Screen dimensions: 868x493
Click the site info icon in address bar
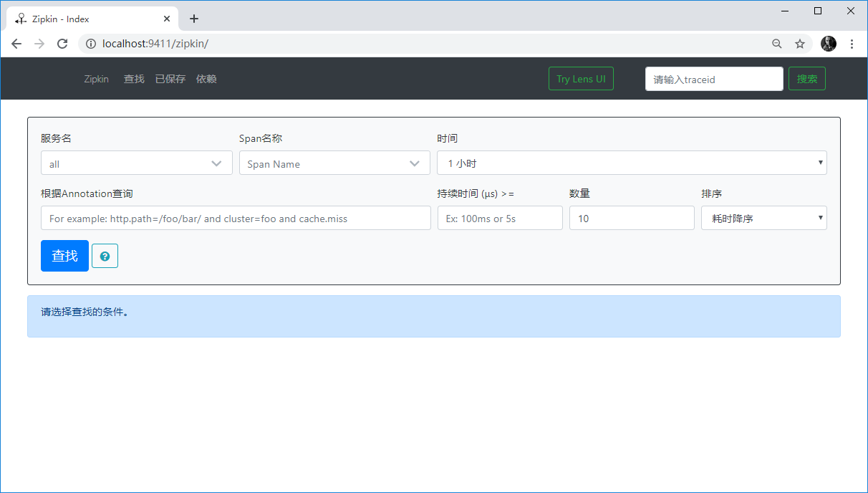(x=91, y=44)
